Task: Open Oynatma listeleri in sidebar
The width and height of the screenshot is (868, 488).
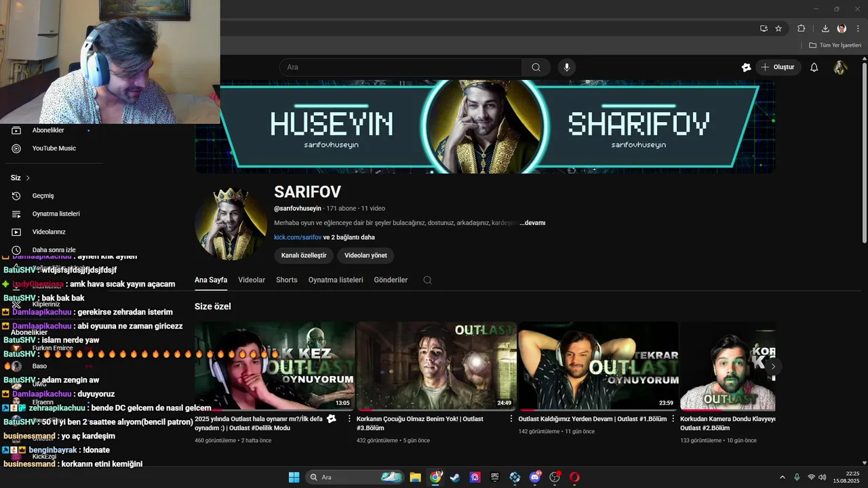Action: [x=56, y=214]
